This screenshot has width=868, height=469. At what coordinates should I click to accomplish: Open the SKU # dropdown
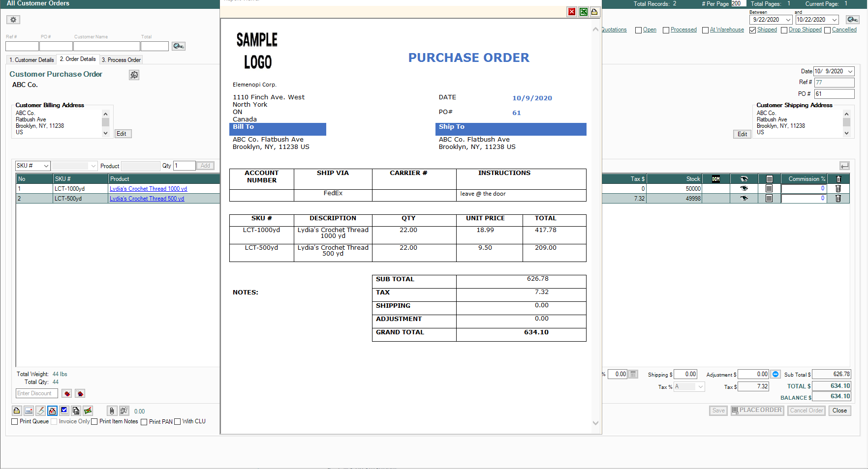point(46,166)
